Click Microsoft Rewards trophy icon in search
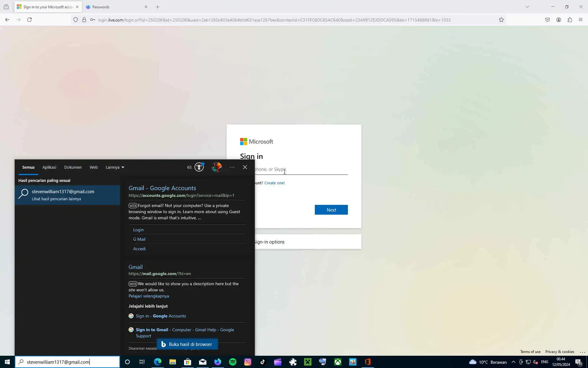 click(x=199, y=167)
